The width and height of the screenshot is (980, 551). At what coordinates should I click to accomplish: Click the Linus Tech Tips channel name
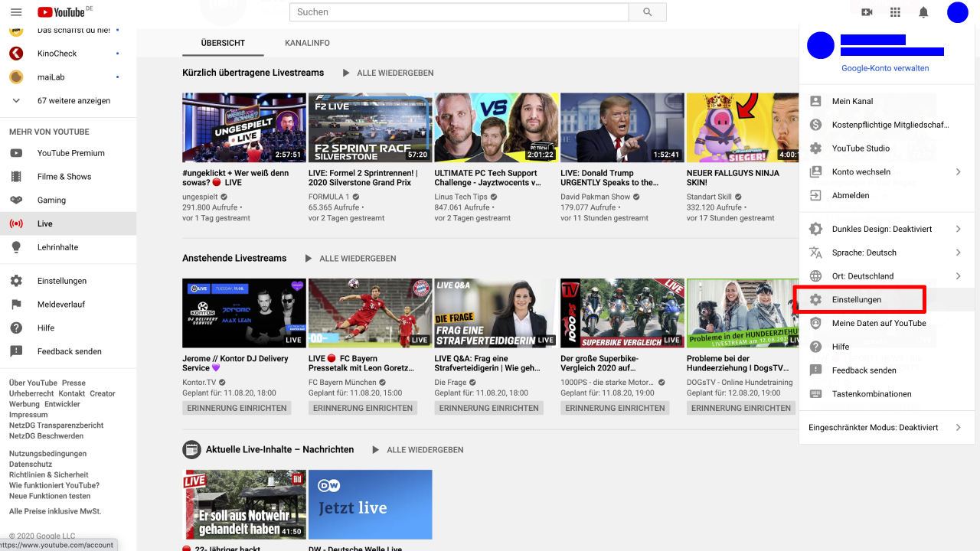tap(461, 197)
